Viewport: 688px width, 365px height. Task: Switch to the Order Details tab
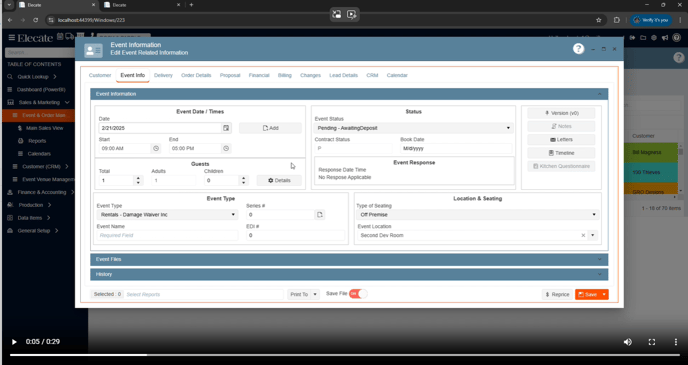tap(196, 75)
